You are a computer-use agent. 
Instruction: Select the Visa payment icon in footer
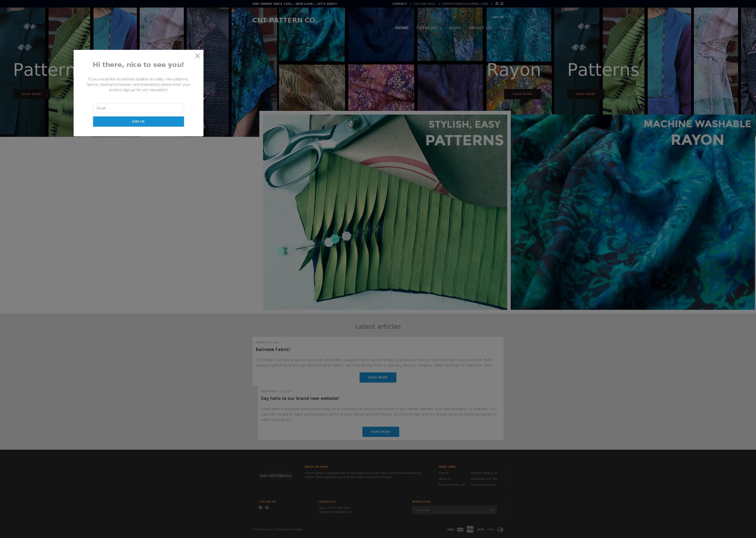pos(450,529)
